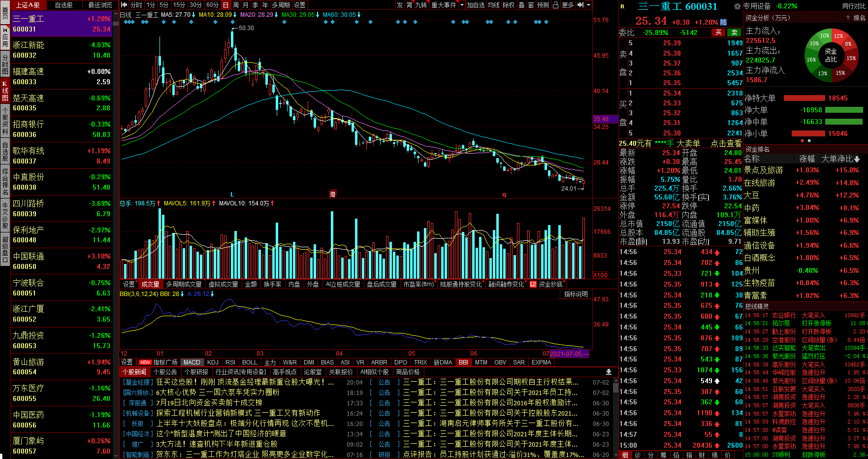Click the green 卖 sell button
The height and width of the screenshot is (459, 868).
(734, 33)
